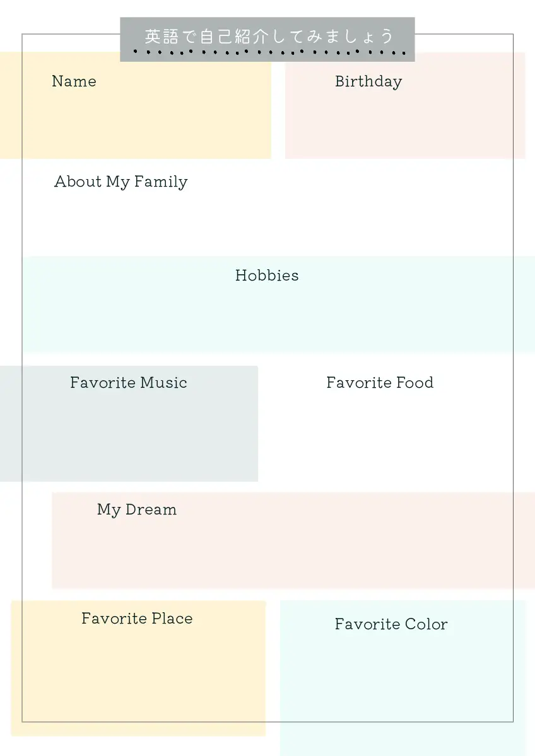The image size is (535, 756).
Task: Click the 'My Dream' heading text
Action: coord(137,510)
